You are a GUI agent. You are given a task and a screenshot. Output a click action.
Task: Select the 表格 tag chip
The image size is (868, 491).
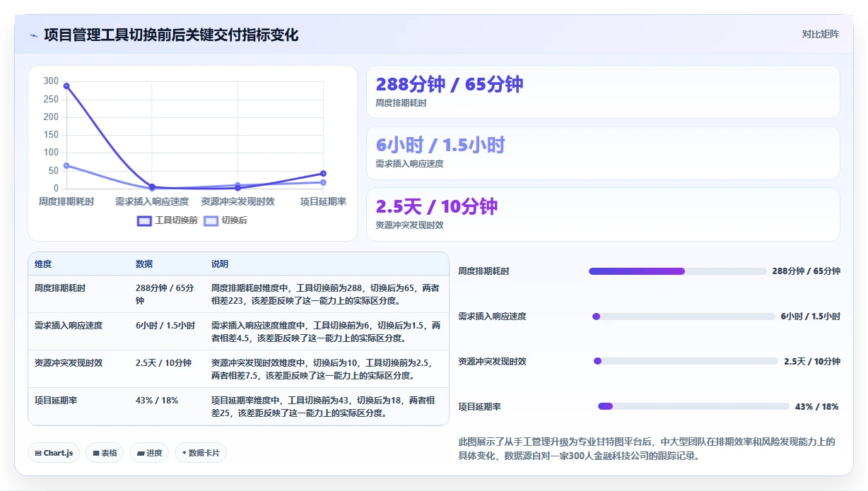pyautogui.click(x=105, y=453)
